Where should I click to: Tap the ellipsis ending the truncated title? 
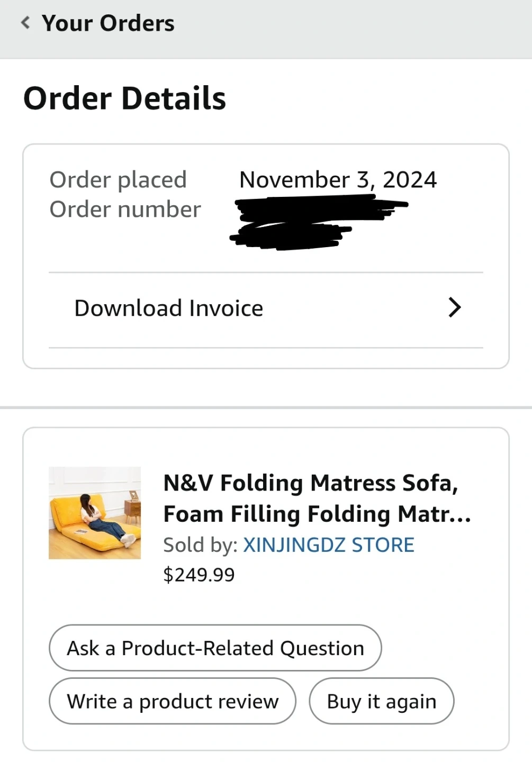(457, 515)
